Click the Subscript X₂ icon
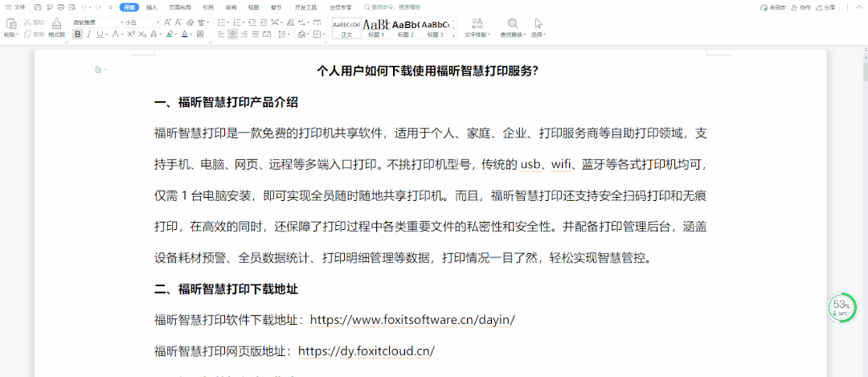Screen dimensions: 868x377 point(142,34)
